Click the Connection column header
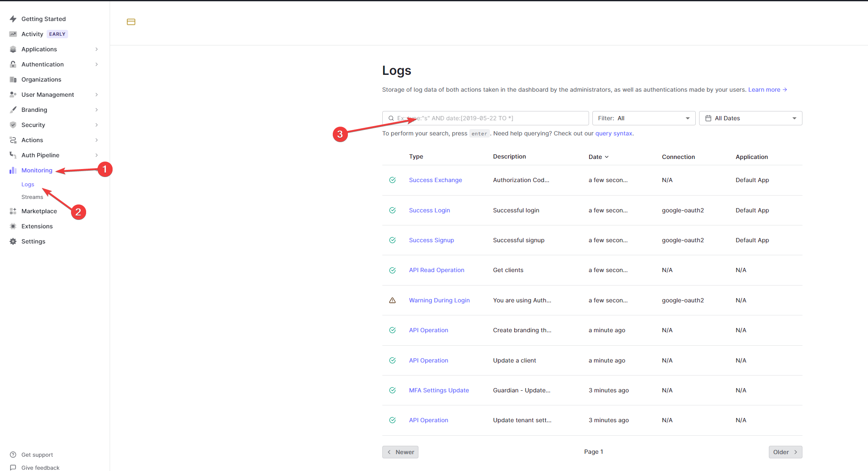Image resolution: width=868 pixels, height=471 pixels. [x=679, y=157]
